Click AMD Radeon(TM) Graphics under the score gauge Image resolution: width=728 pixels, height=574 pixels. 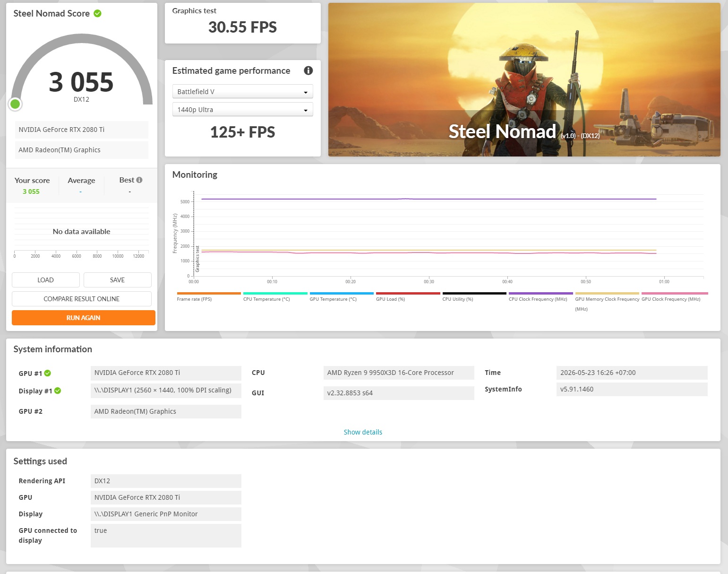coord(81,150)
